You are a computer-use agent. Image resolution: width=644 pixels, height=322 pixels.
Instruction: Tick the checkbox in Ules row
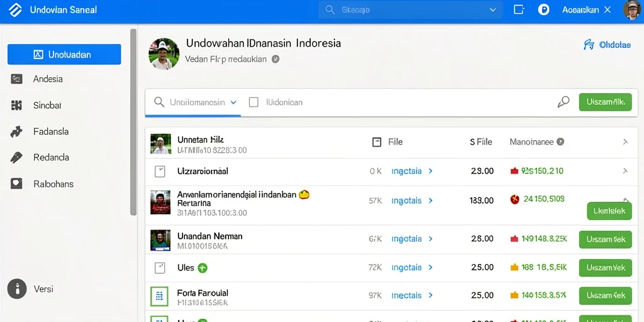point(160,268)
